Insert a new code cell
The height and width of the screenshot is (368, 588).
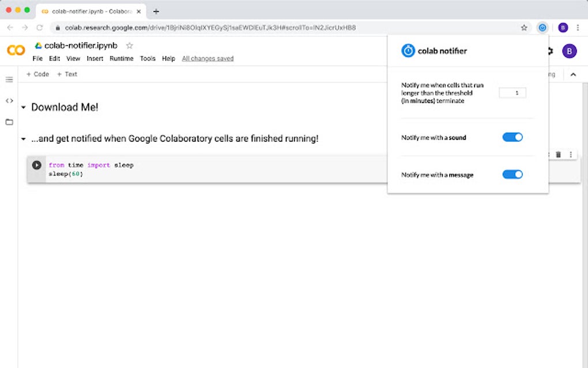click(x=37, y=74)
